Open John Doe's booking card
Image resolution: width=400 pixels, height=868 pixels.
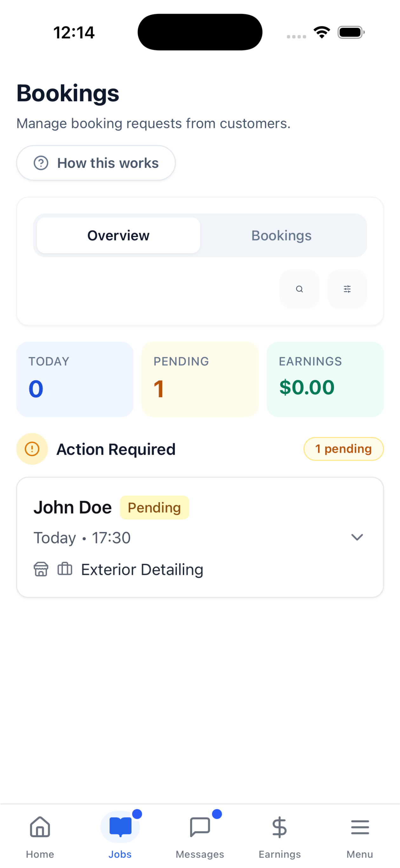click(x=200, y=537)
